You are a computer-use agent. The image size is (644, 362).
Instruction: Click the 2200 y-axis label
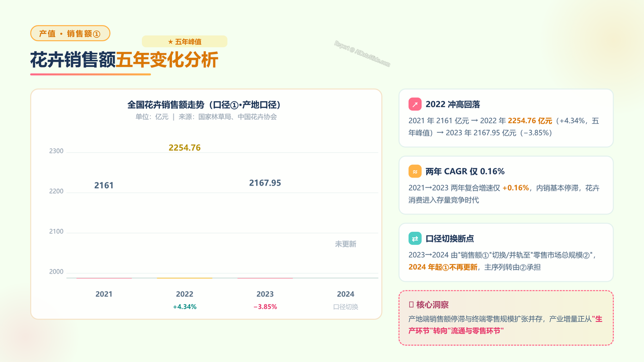click(x=56, y=192)
